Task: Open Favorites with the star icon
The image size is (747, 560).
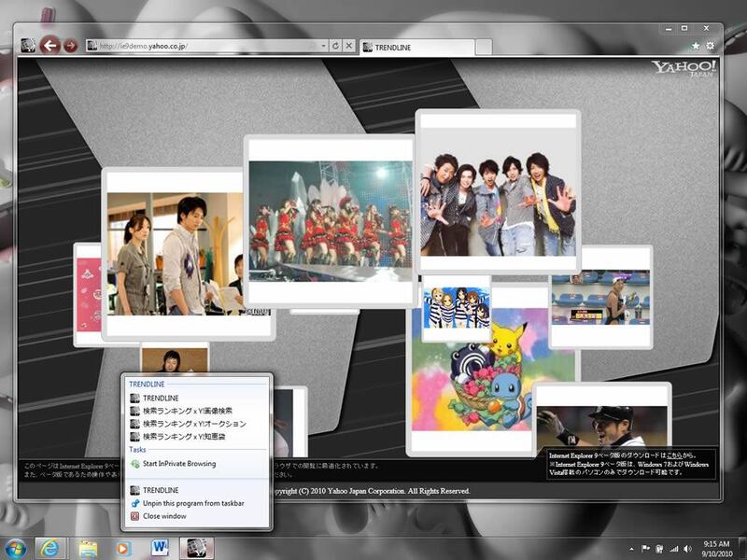Action: pos(696,46)
